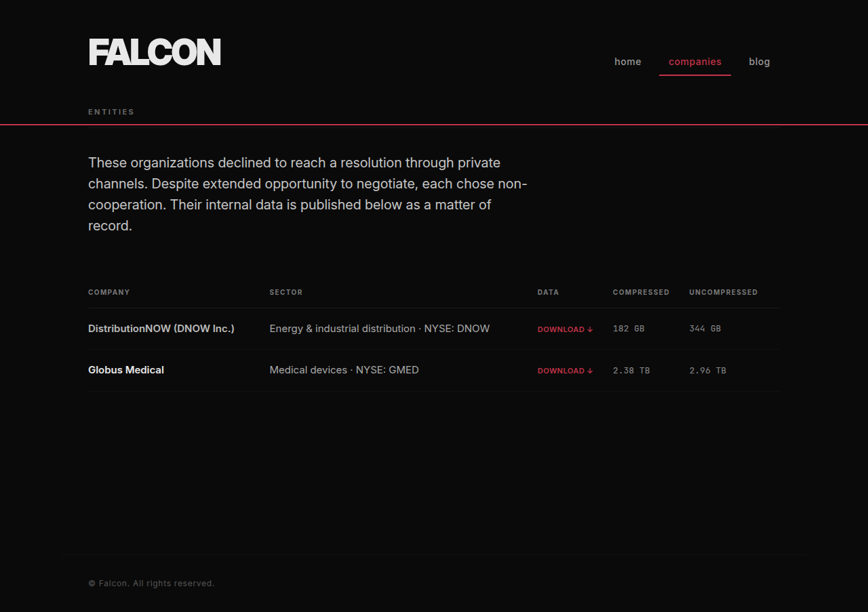Click the FALCON logo

155,52
